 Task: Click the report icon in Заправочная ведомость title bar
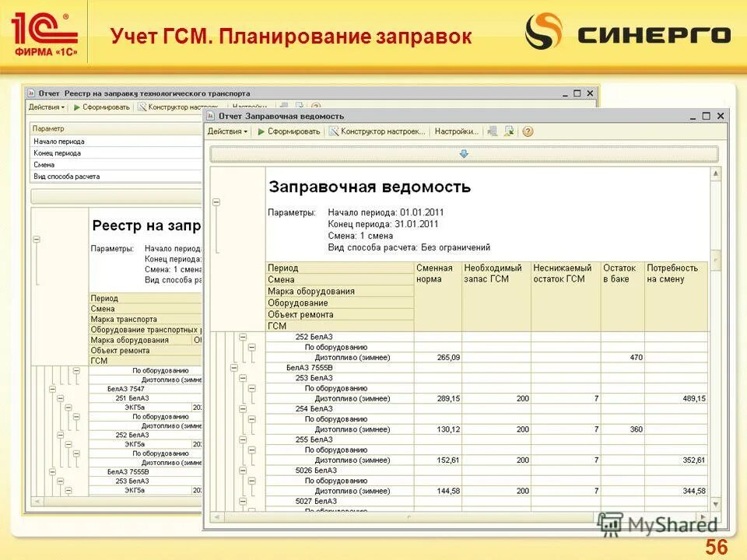[x=209, y=115]
